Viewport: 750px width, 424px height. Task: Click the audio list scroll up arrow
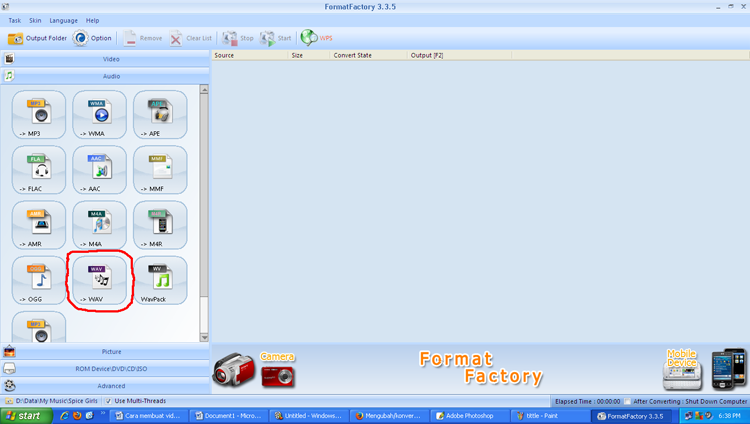[204, 89]
